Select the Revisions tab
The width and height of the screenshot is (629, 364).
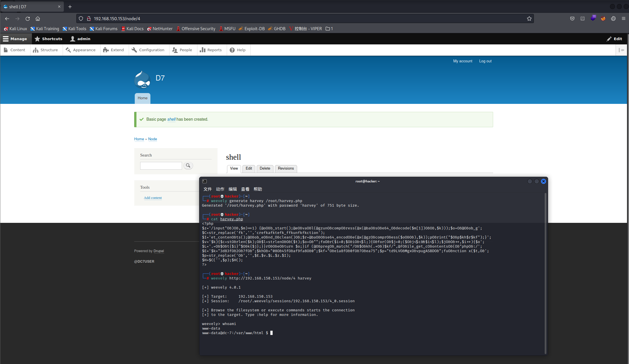click(x=286, y=168)
